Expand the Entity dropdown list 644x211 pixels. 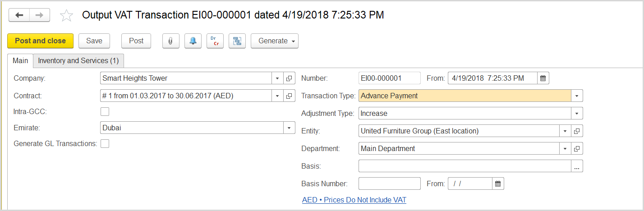(x=565, y=131)
